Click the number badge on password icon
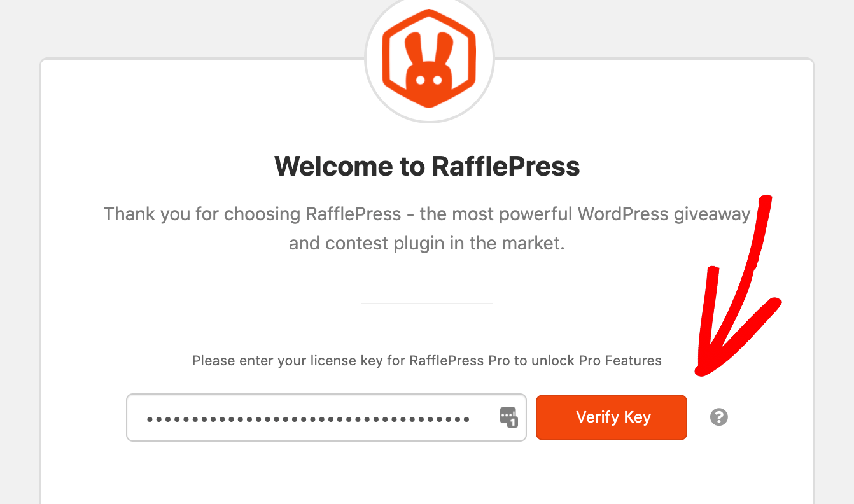This screenshot has width=854, height=504. (x=513, y=422)
